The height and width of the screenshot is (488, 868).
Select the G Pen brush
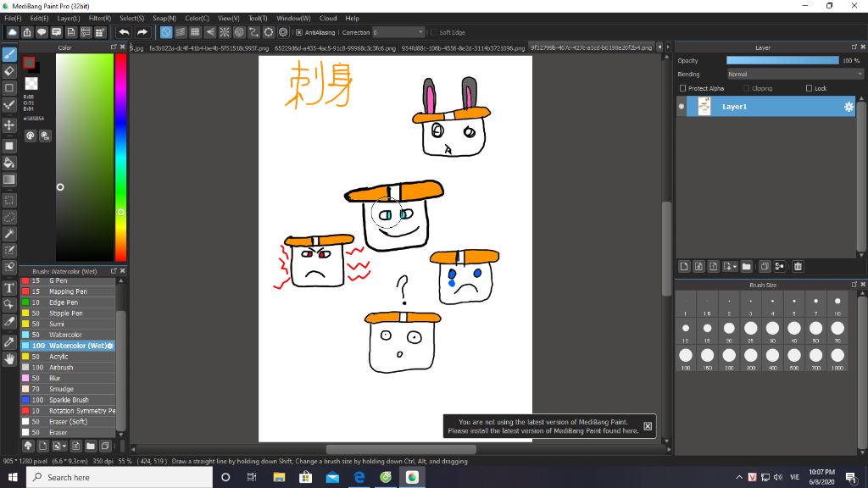[x=68, y=280]
